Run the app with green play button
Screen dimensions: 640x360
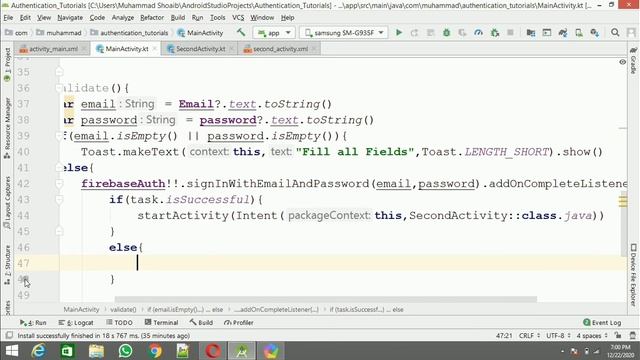tap(399, 33)
